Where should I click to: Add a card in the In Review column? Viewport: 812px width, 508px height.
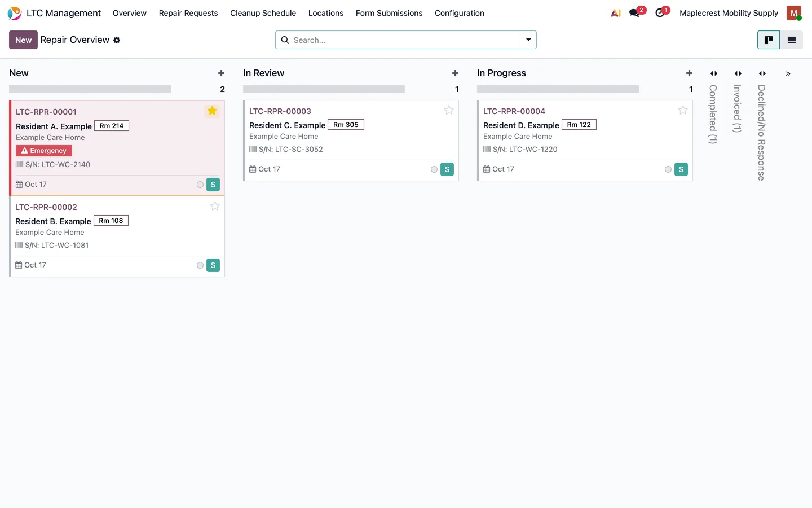click(x=455, y=73)
